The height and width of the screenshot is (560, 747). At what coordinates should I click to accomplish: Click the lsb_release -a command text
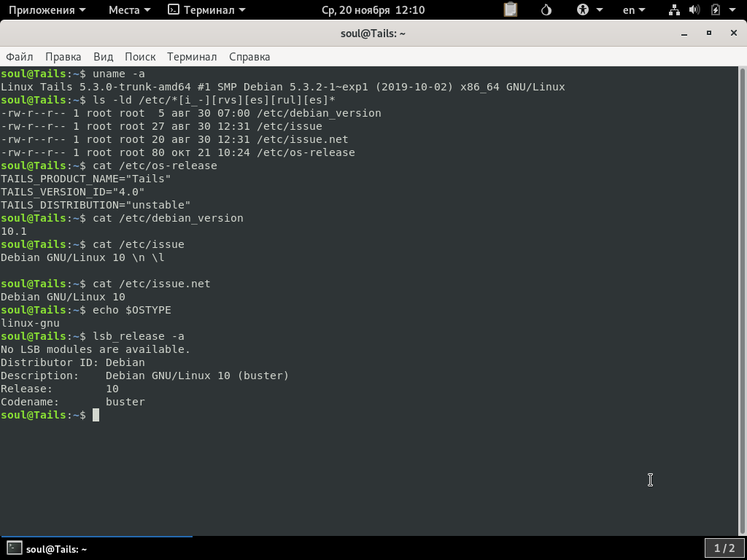click(x=138, y=336)
